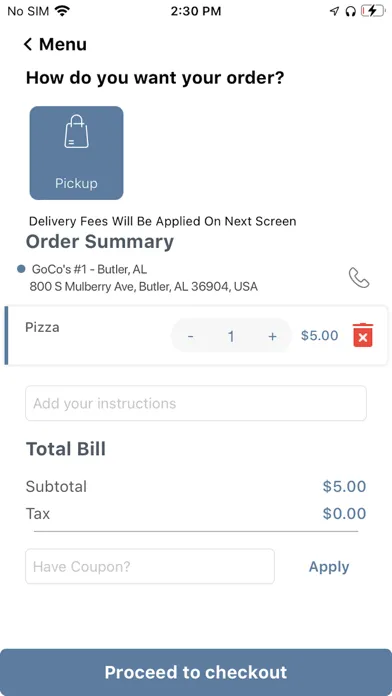Call the store using phone icon
Image resolution: width=392 pixels, height=696 pixels.
[x=359, y=278]
